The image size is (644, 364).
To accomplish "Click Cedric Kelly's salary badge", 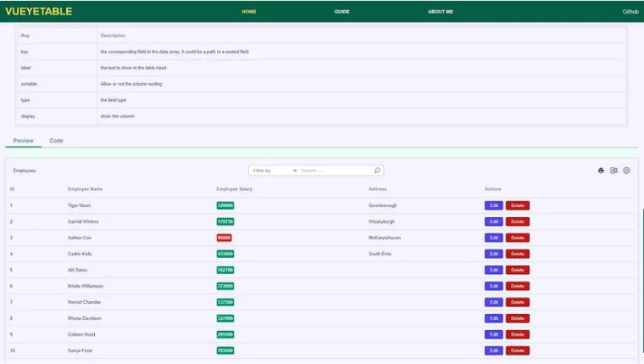I will pyautogui.click(x=225, y=254).
